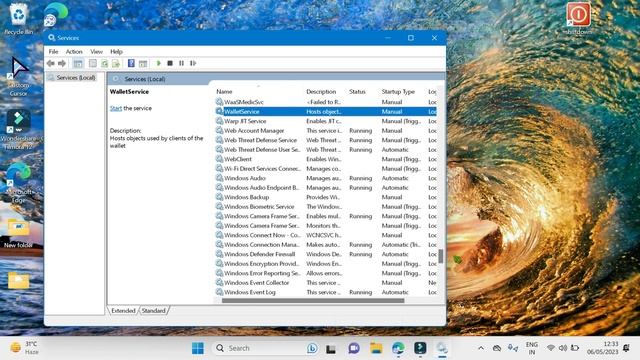Click the green Refresh toolbar icon
The width and height of the screenshot is (640, 360).
click(x=104, y=63)
